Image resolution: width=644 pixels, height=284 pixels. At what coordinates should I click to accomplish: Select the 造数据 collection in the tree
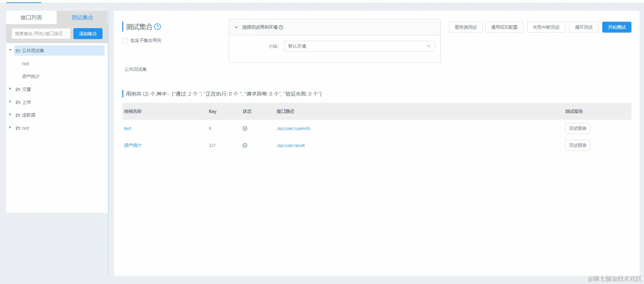[29, 115]
